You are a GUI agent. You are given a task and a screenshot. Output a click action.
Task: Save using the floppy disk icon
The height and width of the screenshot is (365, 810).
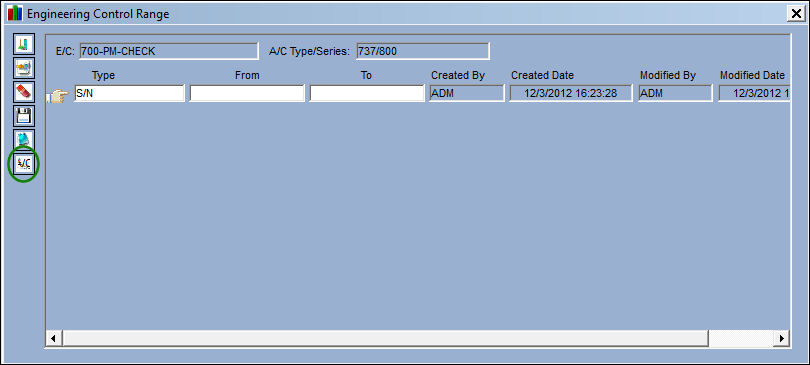[24, 116]
